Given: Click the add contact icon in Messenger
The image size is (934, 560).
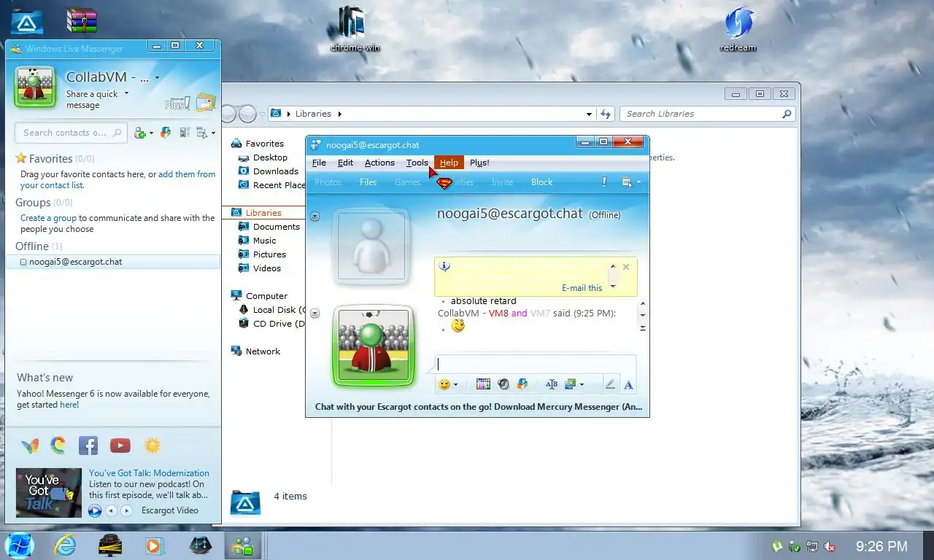Looking at the screenshot, I should [140, 133].
